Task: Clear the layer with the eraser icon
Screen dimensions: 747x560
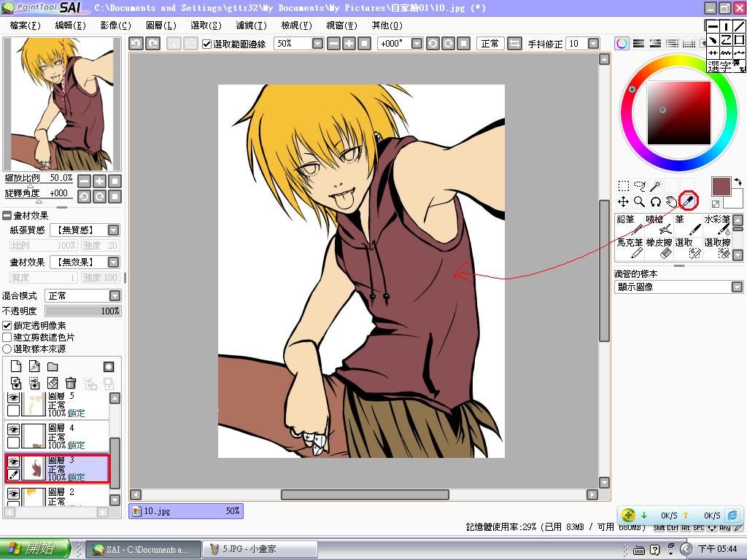Action: pos(53,382)
